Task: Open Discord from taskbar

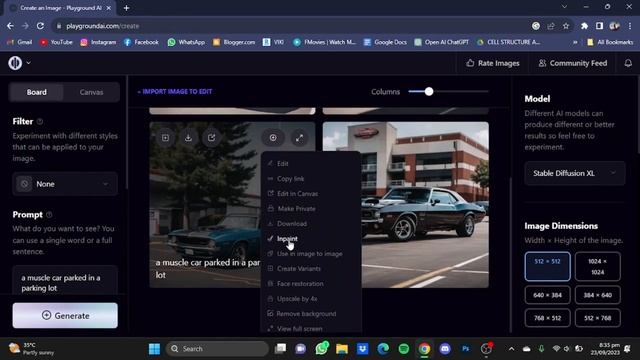Action: (445, 349)
